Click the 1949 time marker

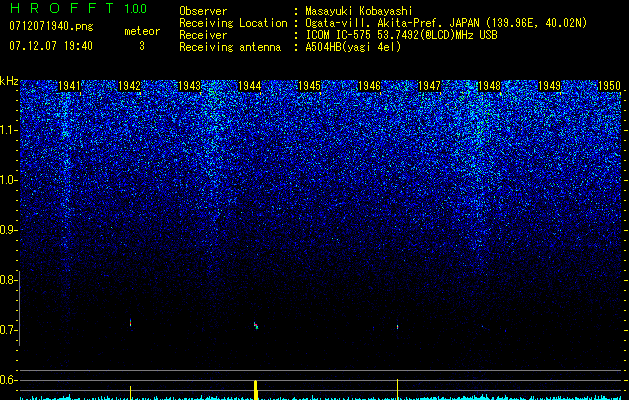pos(549,86)
